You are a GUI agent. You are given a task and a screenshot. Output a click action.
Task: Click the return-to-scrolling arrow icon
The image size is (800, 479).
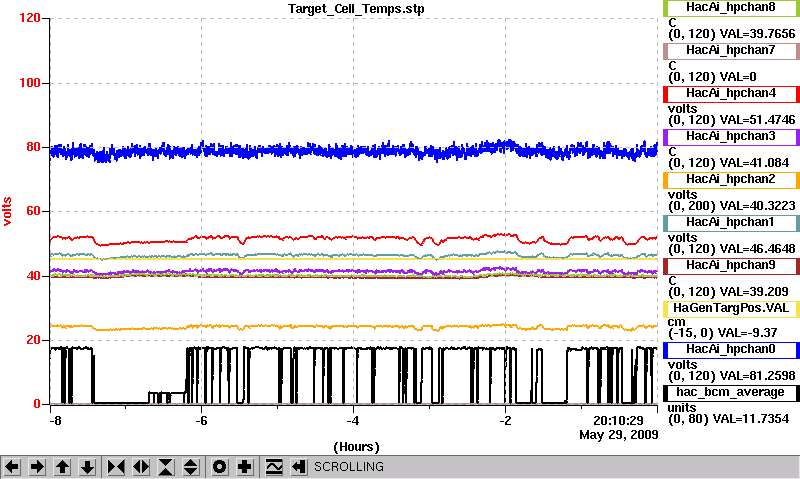[x=299, y=467]
